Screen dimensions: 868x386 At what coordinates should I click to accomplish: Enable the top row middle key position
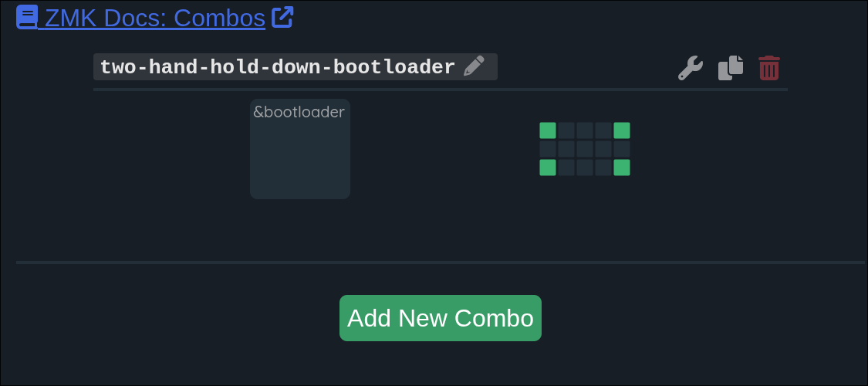pyautogui.click(x=585, y=130)
